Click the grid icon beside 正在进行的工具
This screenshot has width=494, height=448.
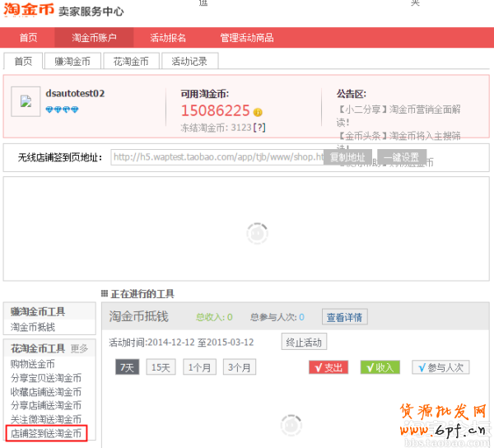[104, 294]
